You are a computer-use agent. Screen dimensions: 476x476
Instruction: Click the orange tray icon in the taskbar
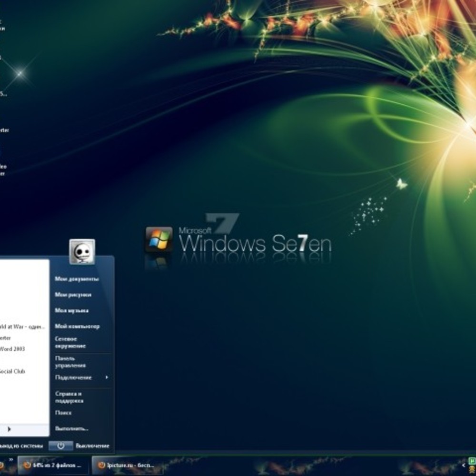472,471
